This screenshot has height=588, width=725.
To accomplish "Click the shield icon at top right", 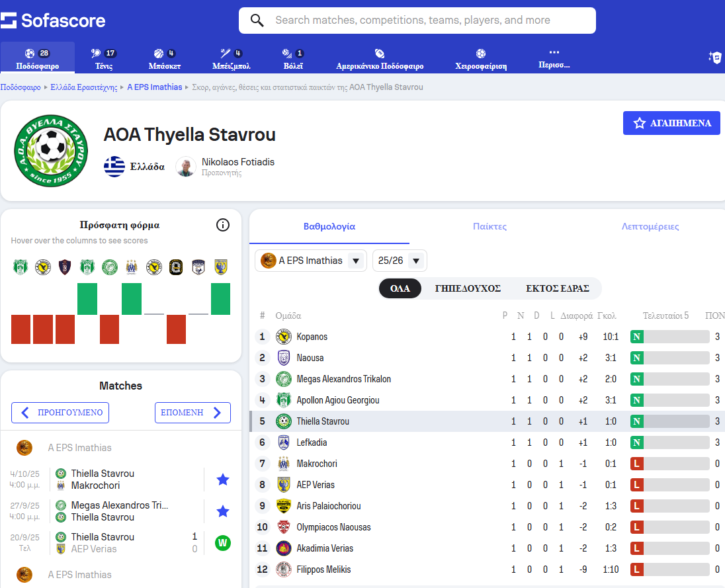I will 715,58.
